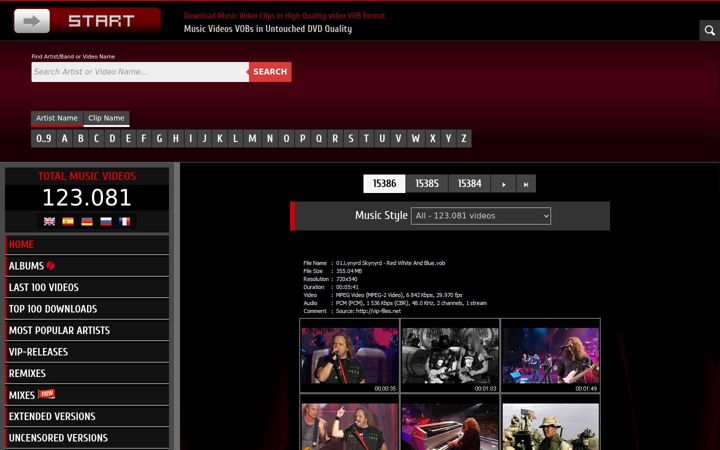The width and height of the screenshot is (720, 450).
Task: Switch to German flag language
Action: [x=87, y=221]
